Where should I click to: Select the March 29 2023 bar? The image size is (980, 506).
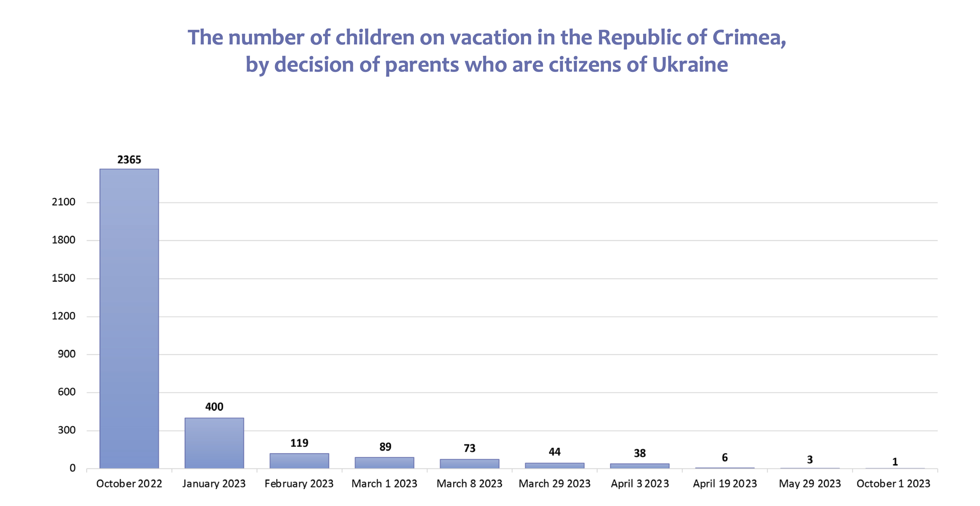[555, 466]
